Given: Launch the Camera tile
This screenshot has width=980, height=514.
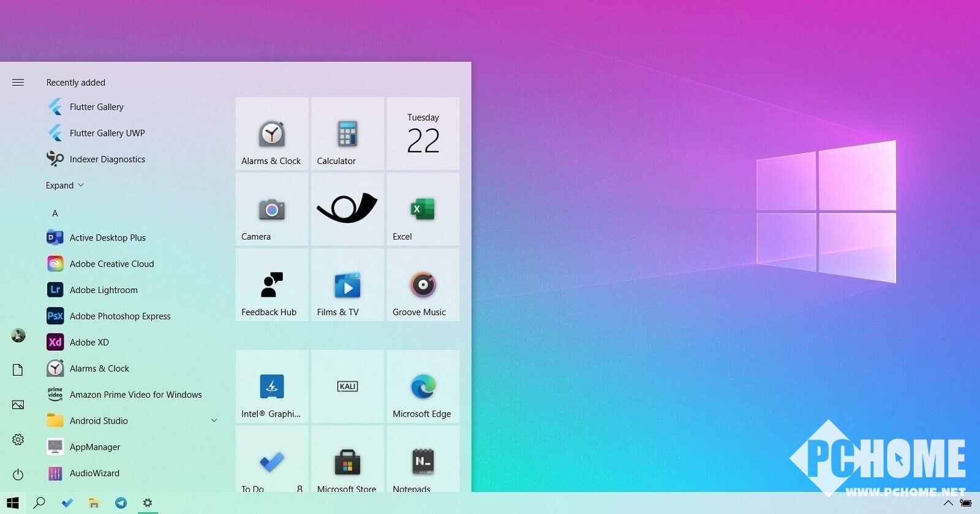Looking at the screenshot, I should point(272,210).
